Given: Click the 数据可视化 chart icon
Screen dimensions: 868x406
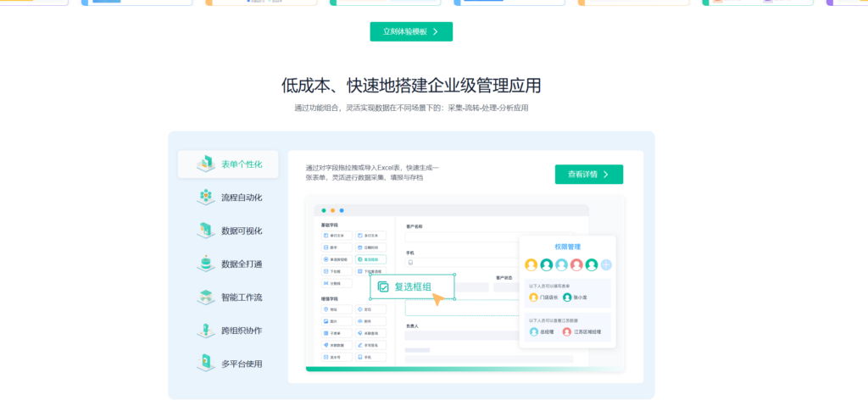Looking at the screenshot, I should [x=205, y=231].
